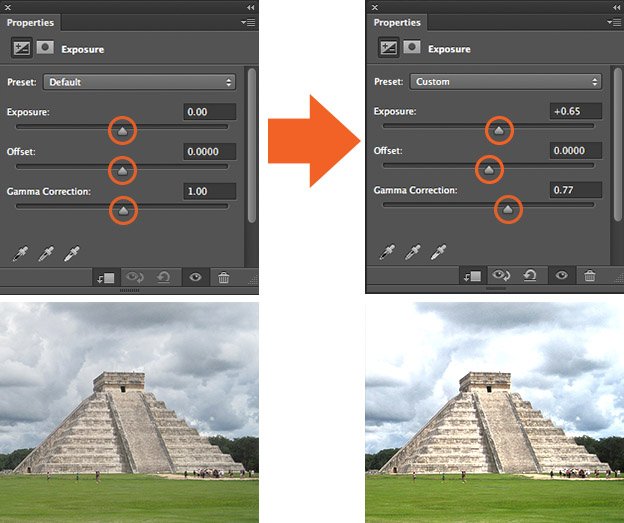Toggle layer visibility eye in the right panel
The width and height of the screenshot is (624, 523).
pyautogui.click(x=562, y=276)
